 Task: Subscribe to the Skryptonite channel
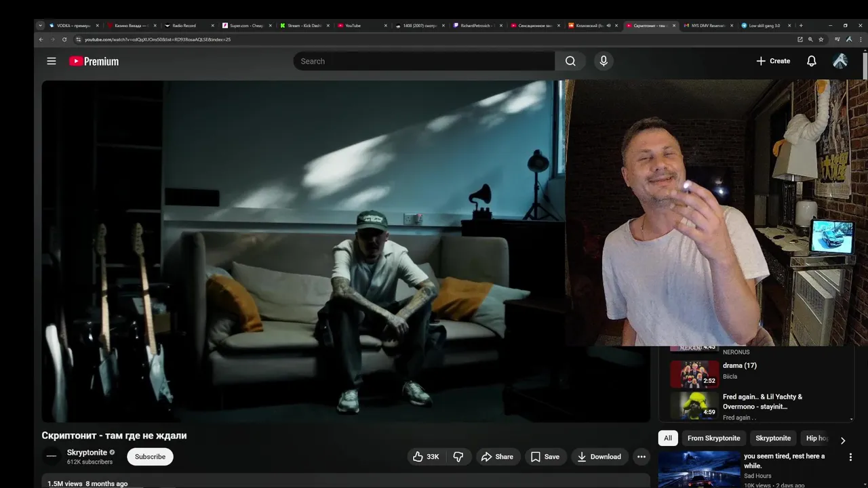coord(150,457)
